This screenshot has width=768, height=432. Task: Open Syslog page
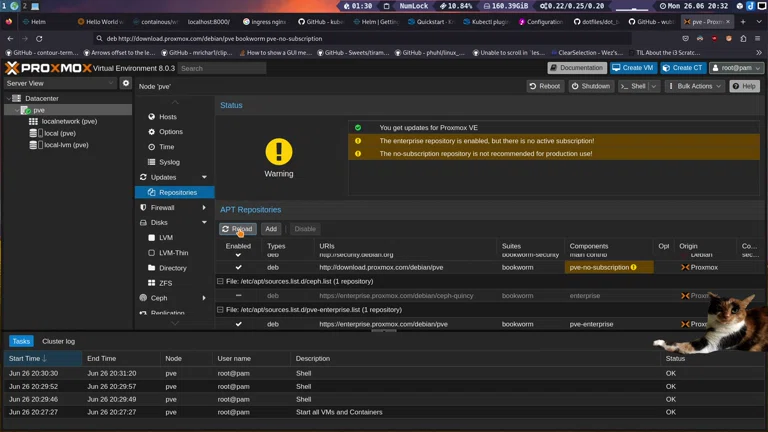[169, 162]
